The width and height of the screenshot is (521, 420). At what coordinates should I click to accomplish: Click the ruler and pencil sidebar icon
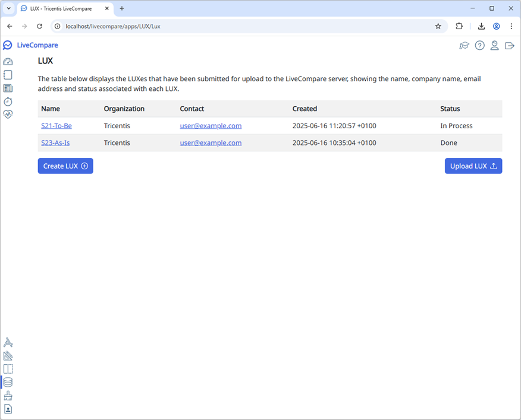click(8, 356)
